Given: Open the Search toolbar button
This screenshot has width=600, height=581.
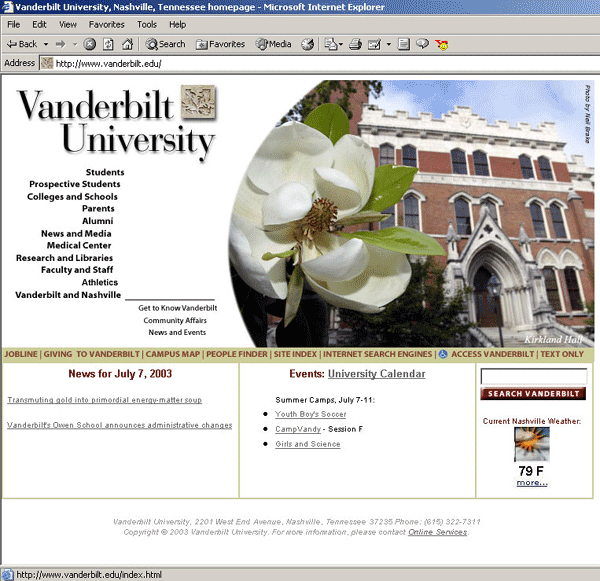Looking at the screenshot, I should [166, 44].
